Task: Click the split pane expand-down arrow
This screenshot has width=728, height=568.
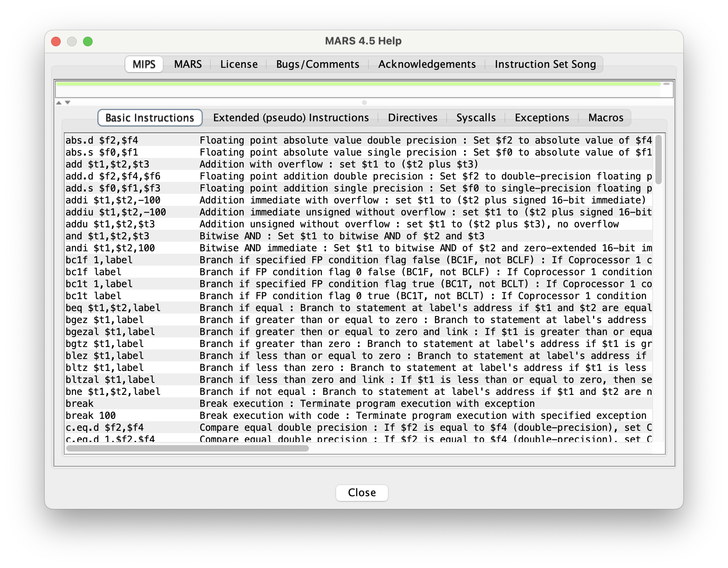Action: (67, 103)
